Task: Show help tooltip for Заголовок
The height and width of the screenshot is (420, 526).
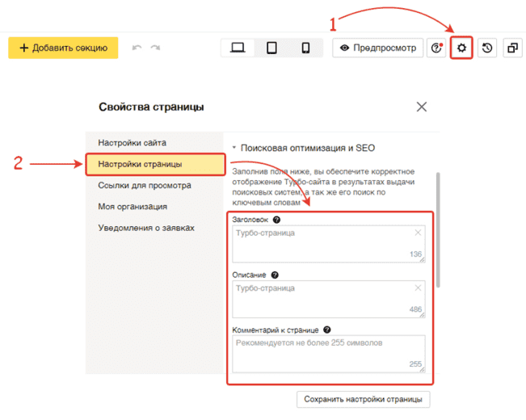Action: [x=277, y=220]
